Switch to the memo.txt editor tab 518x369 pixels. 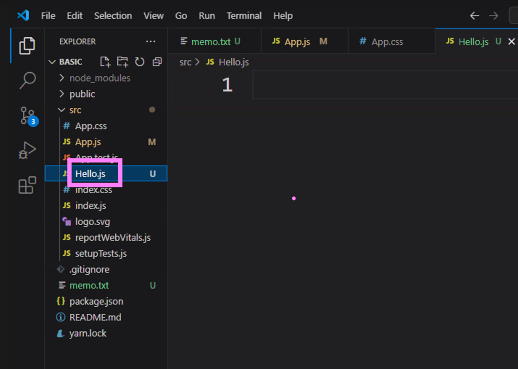click(x=215, y=41)
